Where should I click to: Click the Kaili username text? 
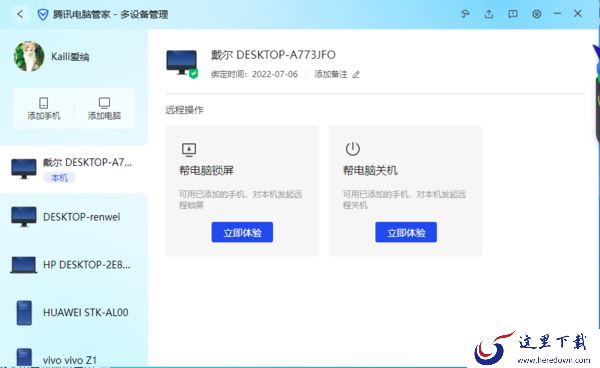point(70,57)
